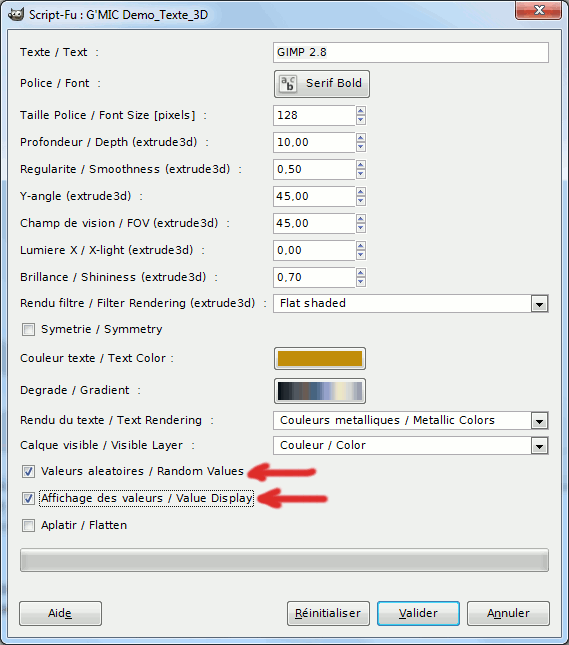Click the Y-angle field showing 45,00
The height and width of the screenshot is (645, 569).
(314, 196)
